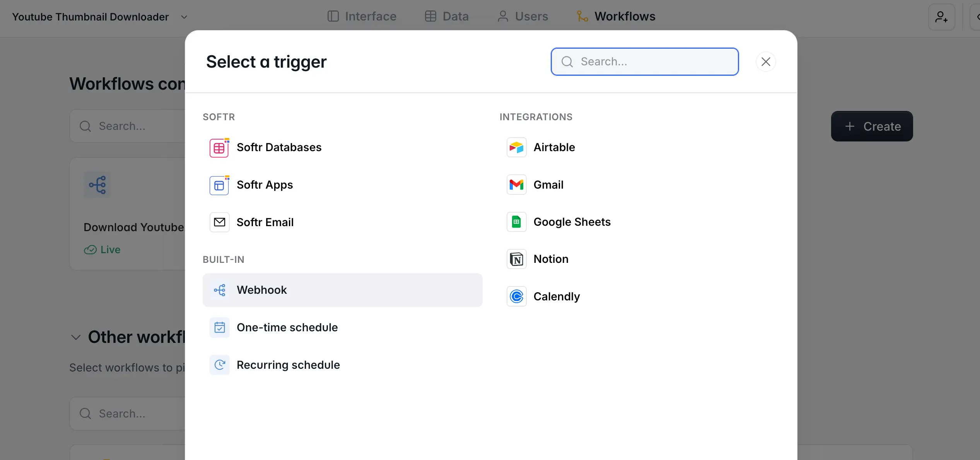Choose the Softr Apps trigger icon
Image resolution: width=980 pixels, height=460 pixels.
(219, 185)
